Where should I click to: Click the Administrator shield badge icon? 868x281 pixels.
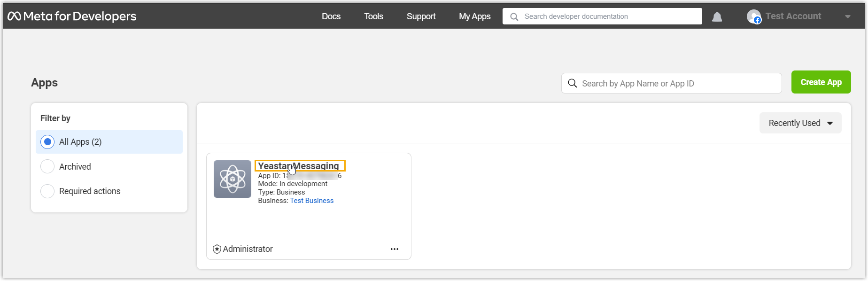coord(217,249)
